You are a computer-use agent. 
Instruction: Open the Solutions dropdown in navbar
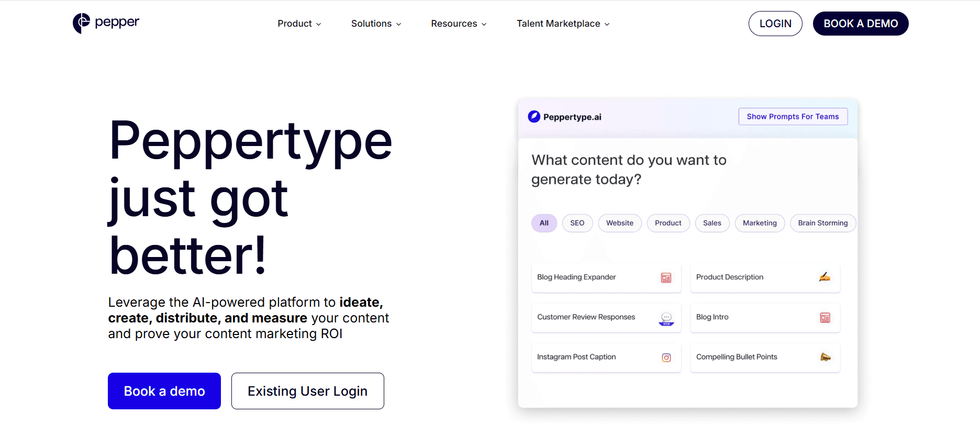tap(376, 24)
